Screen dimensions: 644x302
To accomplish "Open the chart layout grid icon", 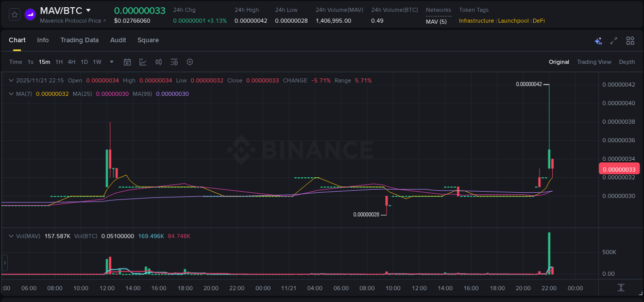I will [630, 40].
